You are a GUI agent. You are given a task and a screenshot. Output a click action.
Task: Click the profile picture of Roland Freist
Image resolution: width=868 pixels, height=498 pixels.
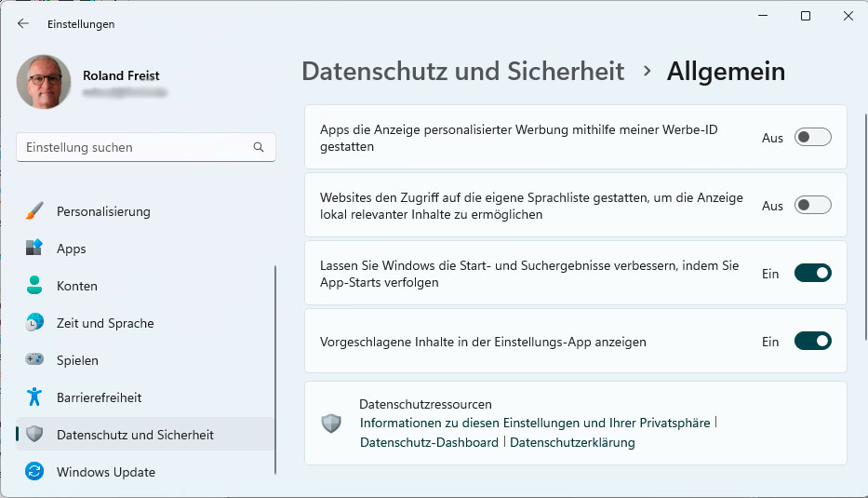[x=44, y=81]
